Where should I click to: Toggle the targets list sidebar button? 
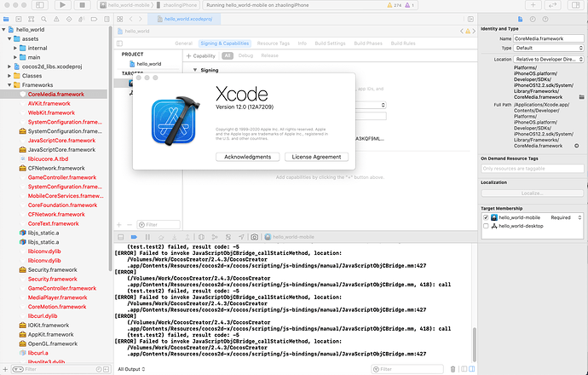pos(119,43)
